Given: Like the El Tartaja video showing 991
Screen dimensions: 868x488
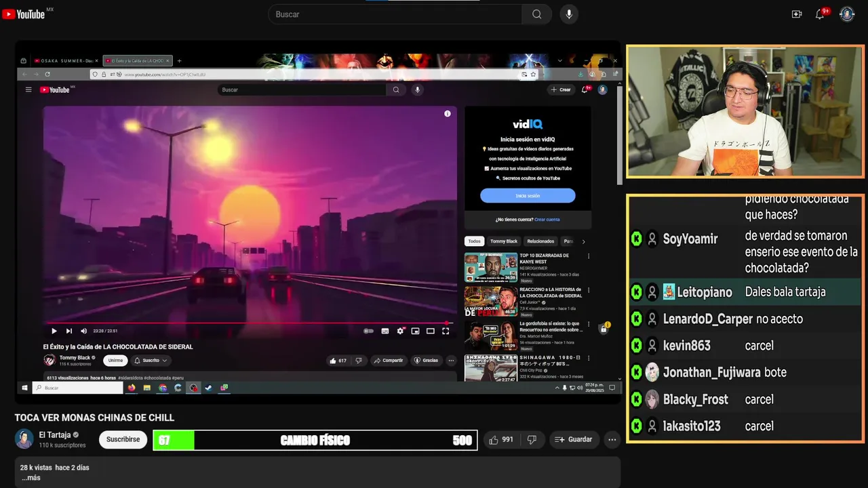Looking at the screenshot, I should point(500,440).
